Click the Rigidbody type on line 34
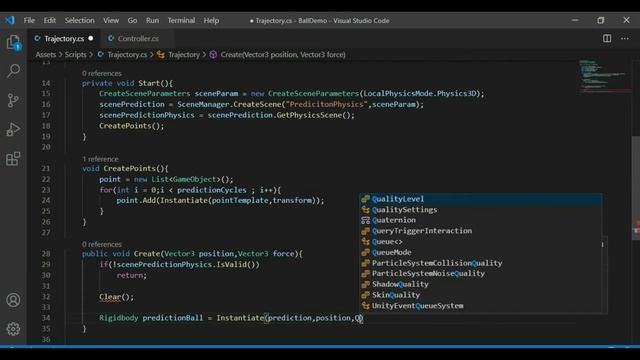This screenshot has width=640, height=360. (x=119, y=318)
